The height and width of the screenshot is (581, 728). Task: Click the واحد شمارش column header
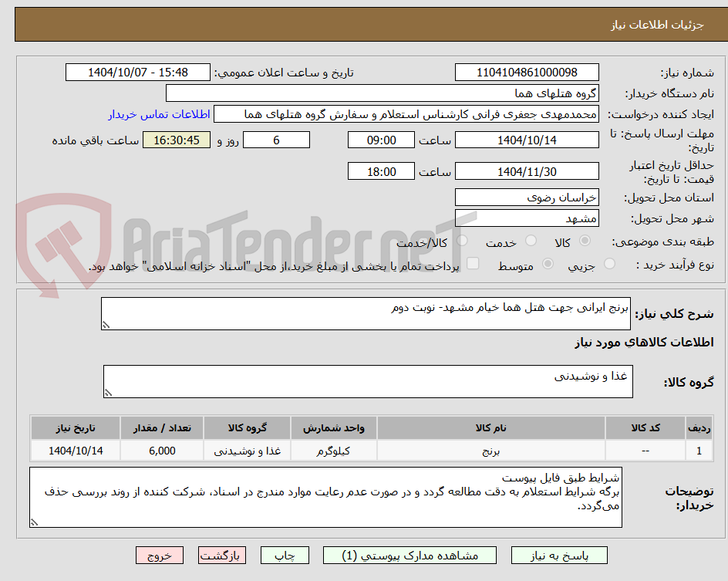pos(334,427)
